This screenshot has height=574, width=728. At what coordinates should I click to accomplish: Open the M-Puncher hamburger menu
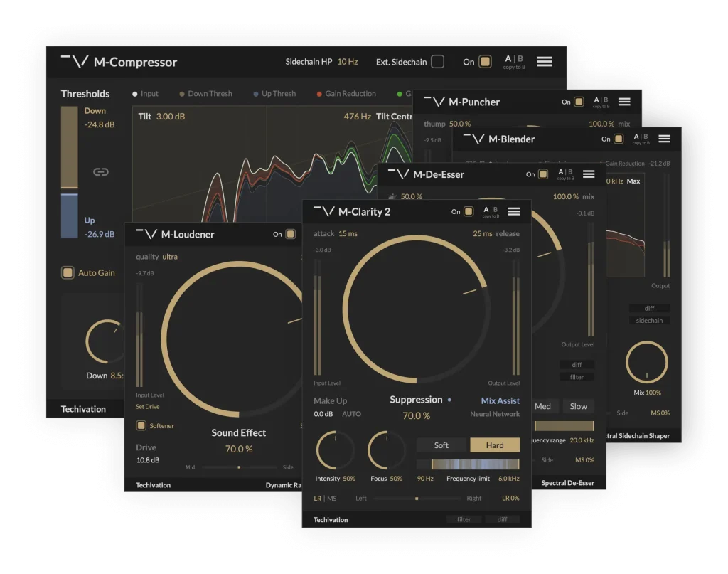(x=623, y=102)
